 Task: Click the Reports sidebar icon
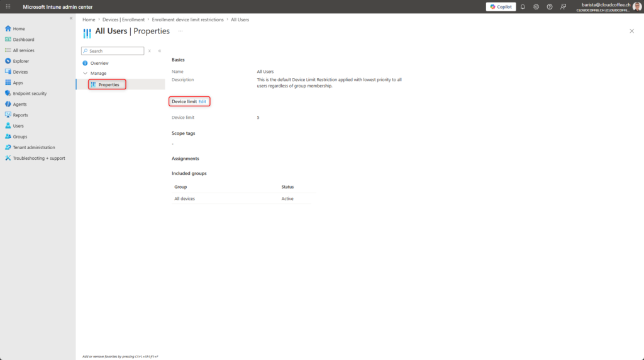point(8,115)
